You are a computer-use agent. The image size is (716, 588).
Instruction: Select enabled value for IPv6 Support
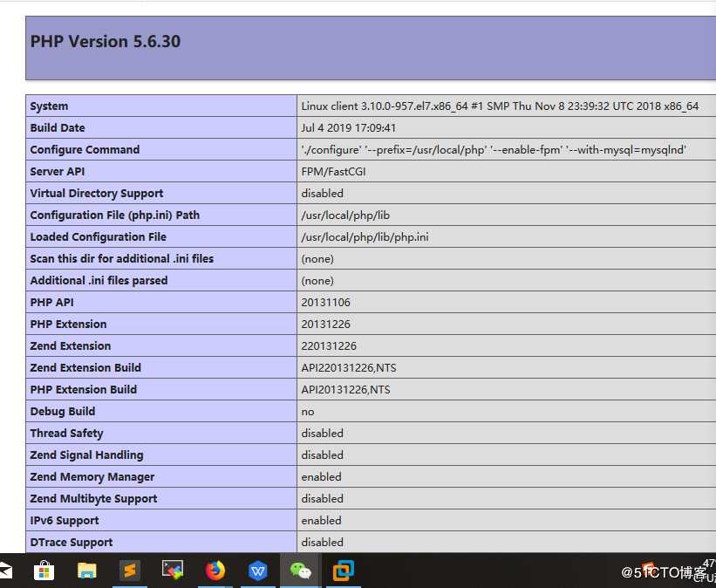pos(322,520)
